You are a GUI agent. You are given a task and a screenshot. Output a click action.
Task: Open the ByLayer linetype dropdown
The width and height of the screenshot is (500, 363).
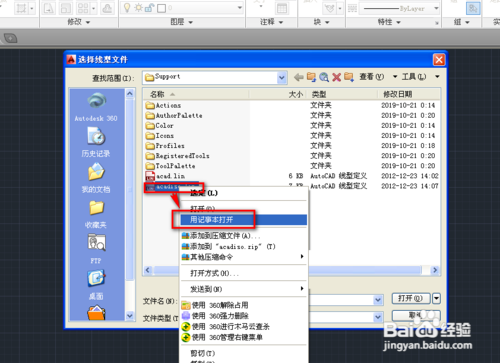(x=436, y=8)
